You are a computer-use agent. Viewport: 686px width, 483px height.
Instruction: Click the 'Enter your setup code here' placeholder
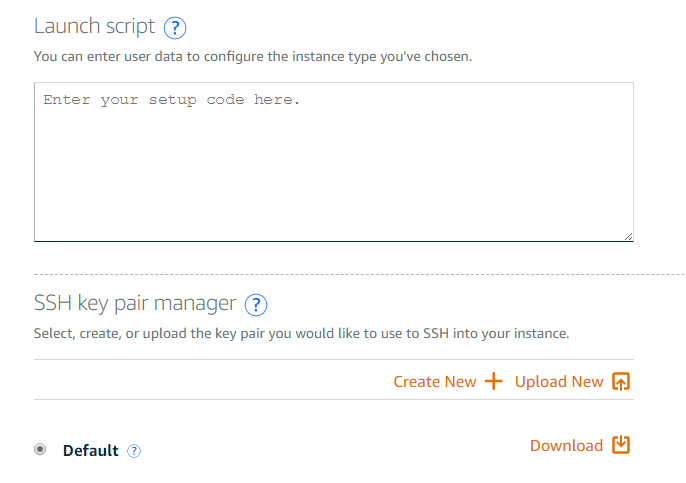pos(172,100)
